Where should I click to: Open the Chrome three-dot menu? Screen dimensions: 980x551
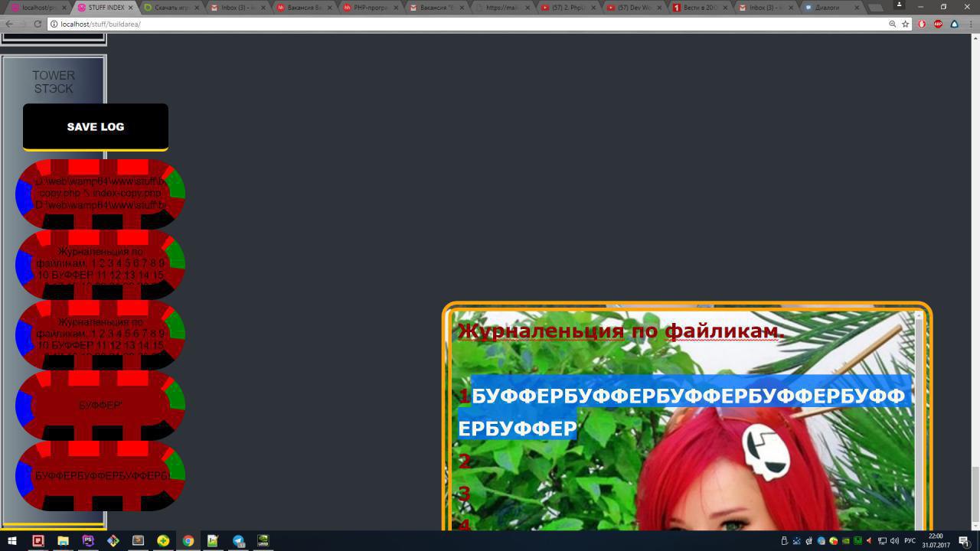pos(970,24)
